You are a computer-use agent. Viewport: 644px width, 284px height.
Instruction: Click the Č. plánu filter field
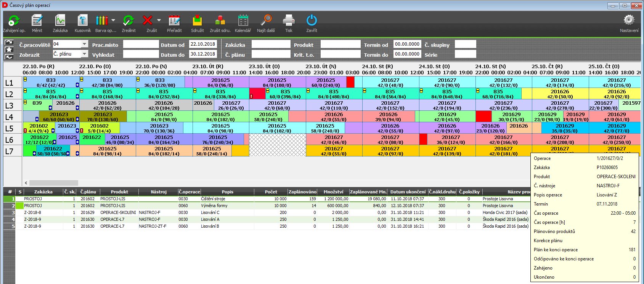click(x=271, y=54)
